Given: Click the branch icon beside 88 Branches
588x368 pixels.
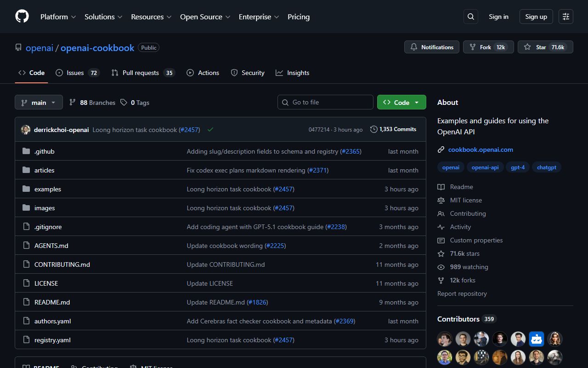Looking at the screenshot, I should (73, 102).
